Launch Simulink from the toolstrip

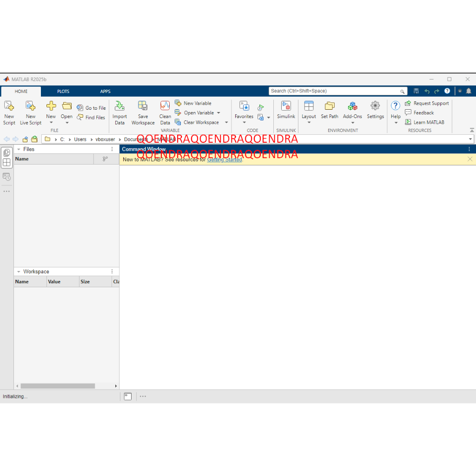pos(286,106)
